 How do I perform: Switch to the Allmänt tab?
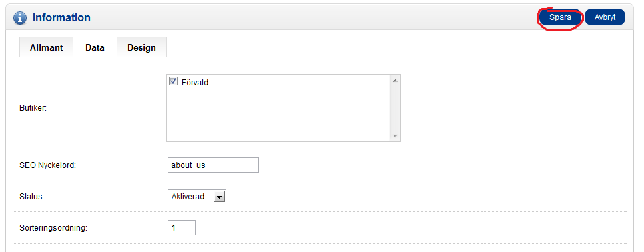tap(47, 47)
